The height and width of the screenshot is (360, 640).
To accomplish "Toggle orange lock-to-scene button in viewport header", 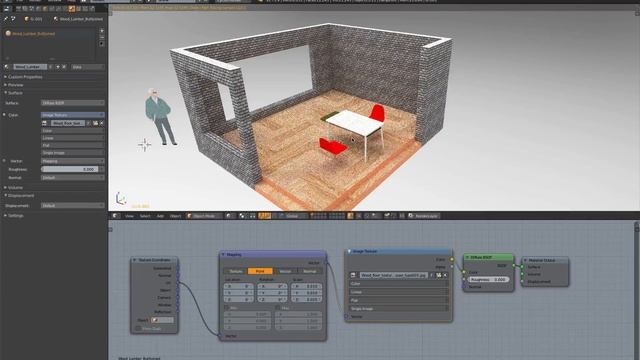I will coord(350,216).
